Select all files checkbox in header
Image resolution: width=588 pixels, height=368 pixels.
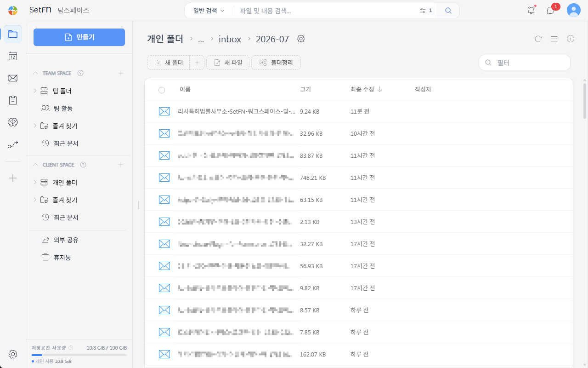(162, 90)
